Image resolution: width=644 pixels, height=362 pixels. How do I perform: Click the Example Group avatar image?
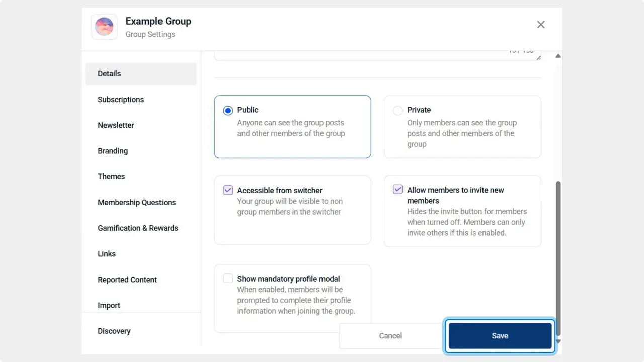pos(104,27)
